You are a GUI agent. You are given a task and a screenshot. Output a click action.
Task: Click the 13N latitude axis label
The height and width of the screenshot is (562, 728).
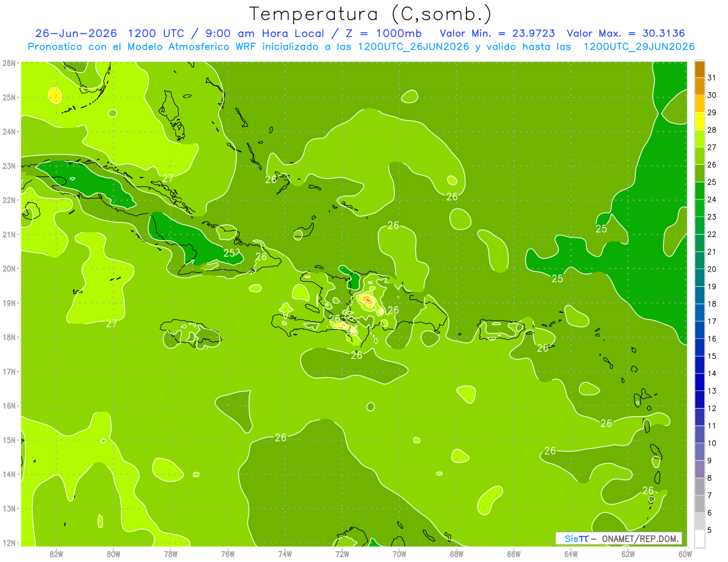point(8,509)
